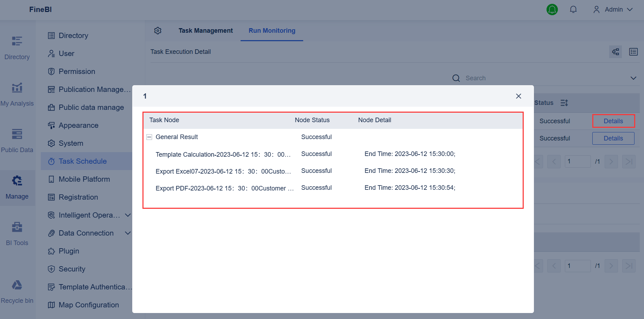Open My Analysis from the left sidebar

[17, 93]
